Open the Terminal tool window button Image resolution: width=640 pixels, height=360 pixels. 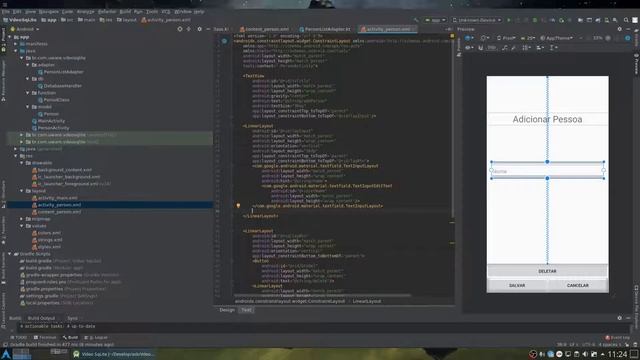pos(45,338)
